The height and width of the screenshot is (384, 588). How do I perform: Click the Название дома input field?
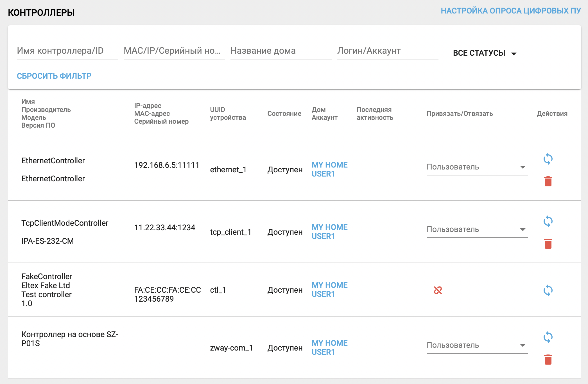281,51
